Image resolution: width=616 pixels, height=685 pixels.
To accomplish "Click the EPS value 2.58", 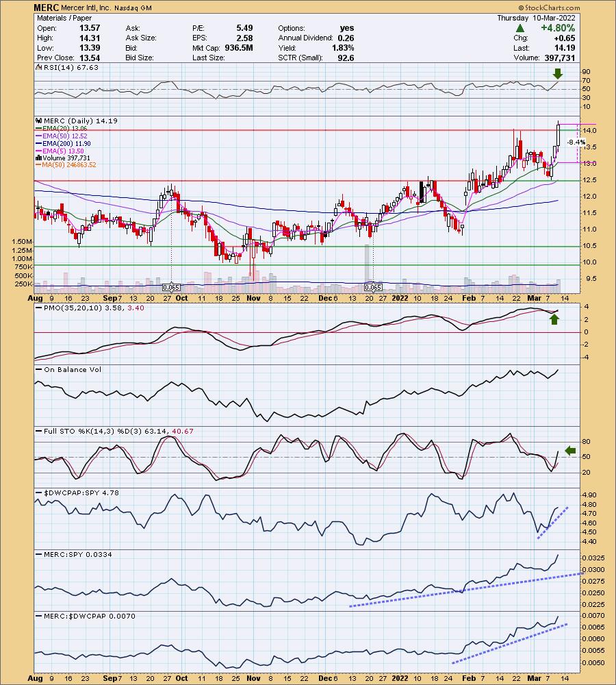I will pyautogui.click(x=244, y=38).
